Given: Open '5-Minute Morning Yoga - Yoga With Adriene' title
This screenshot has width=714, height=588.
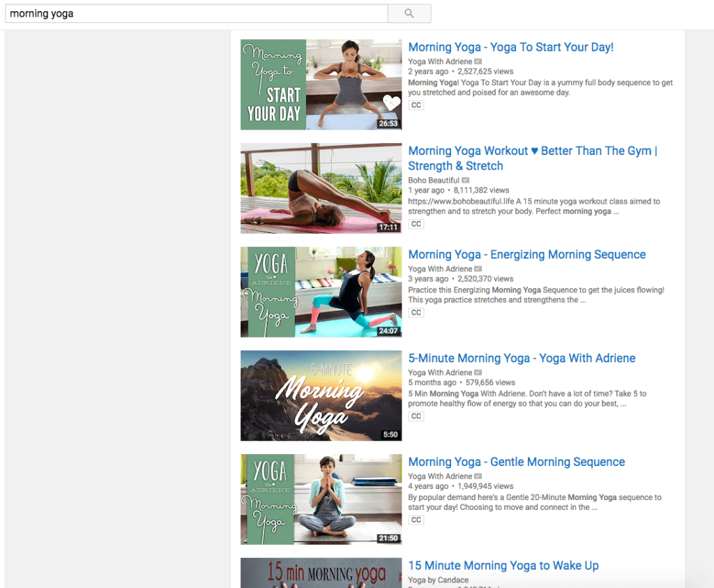Looking at the screenshot, I should pyautogui.click(x=522, y=359).
